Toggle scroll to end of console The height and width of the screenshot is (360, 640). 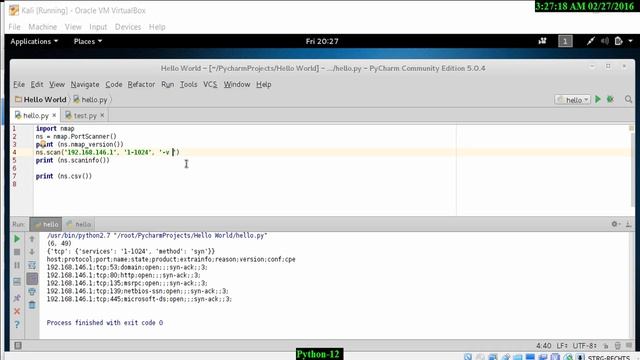[32, 279]
